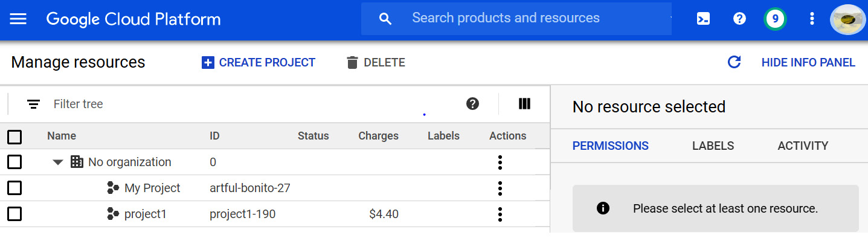The height and width of the screenshot is (238, 868).
Task: Toggle the select-all header checkbox
Action: pos(14,137)
